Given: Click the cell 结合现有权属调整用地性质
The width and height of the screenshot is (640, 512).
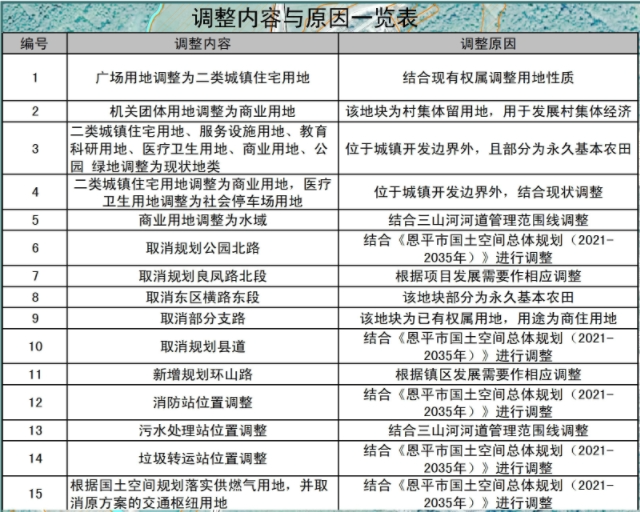Looking at the screenshot, I should click(x=488, y=76).
